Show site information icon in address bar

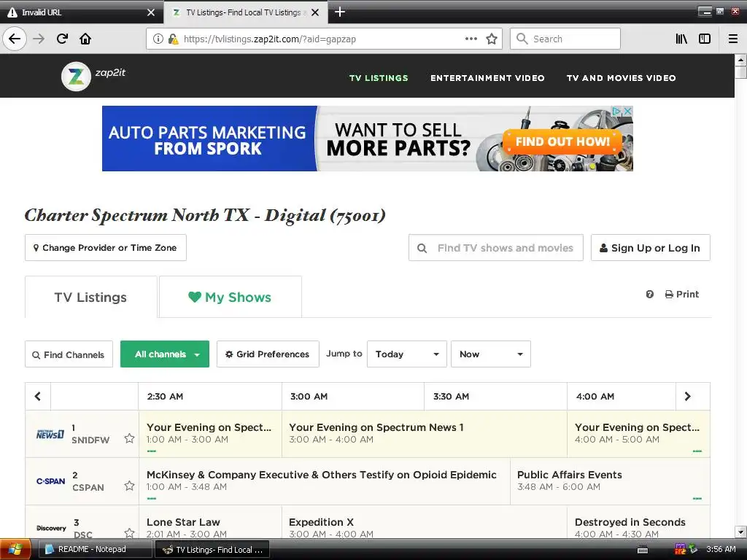point(158,39)
